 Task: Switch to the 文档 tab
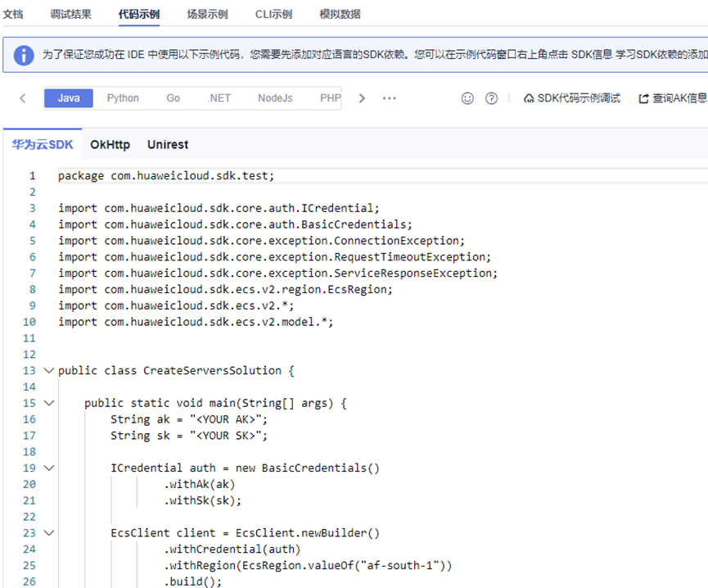pyautogui.click(x=12, y=14)
